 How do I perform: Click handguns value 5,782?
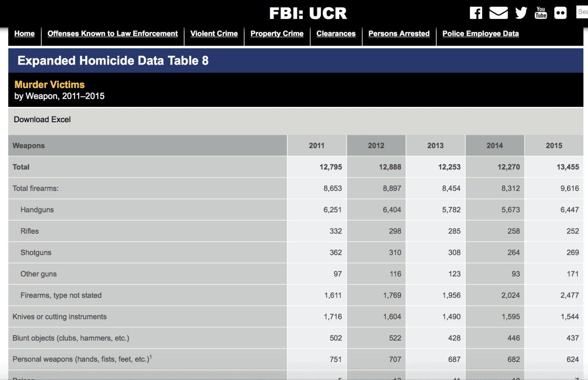click(x=451, y=210)
